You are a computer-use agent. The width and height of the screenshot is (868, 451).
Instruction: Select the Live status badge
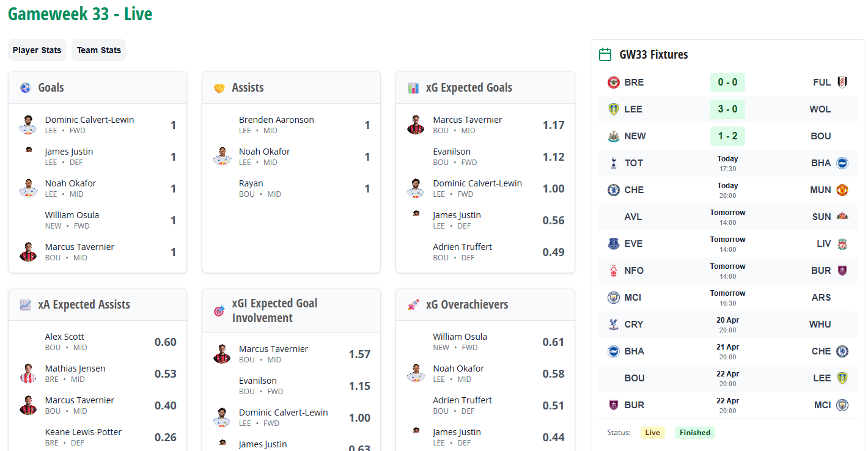click(652, 433)
